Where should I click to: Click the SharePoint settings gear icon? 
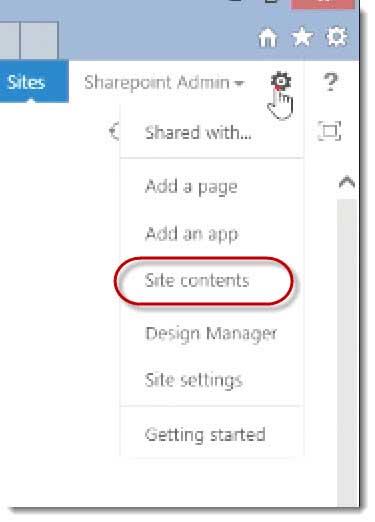tap(281, 81)
